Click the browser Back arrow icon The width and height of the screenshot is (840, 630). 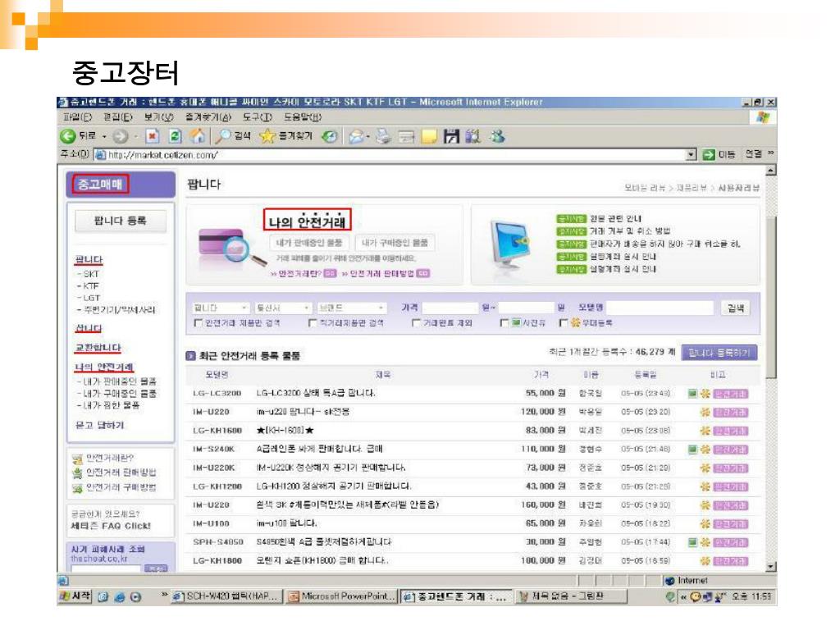point(67,137)
